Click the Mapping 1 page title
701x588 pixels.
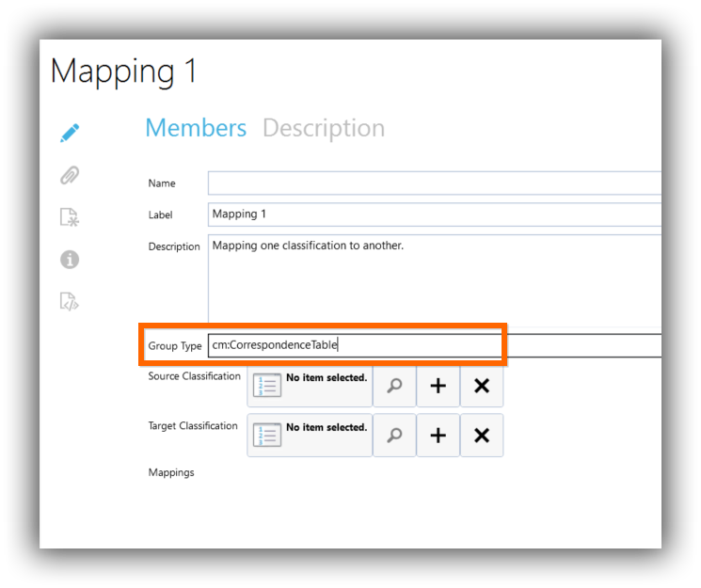click(123, 72)
